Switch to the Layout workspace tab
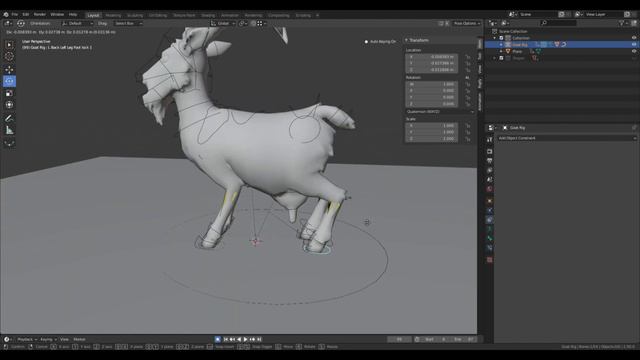Image resolution: width=640 pixels, height=360 pixels. [93, 15]
